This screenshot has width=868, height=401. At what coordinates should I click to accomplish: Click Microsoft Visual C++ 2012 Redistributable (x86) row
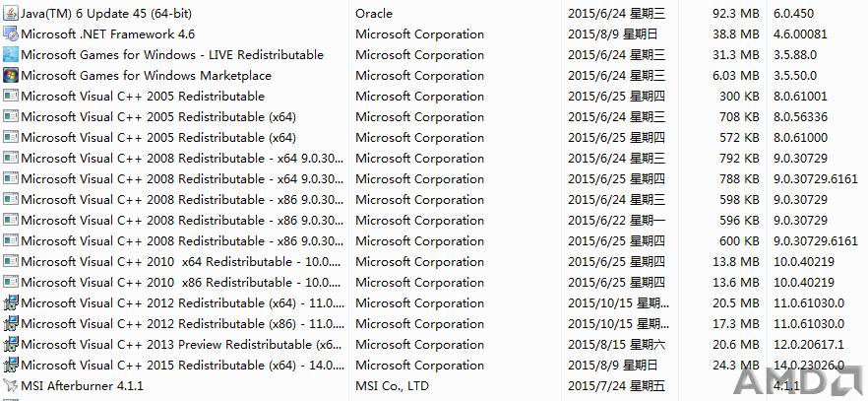tap(434, 324)
